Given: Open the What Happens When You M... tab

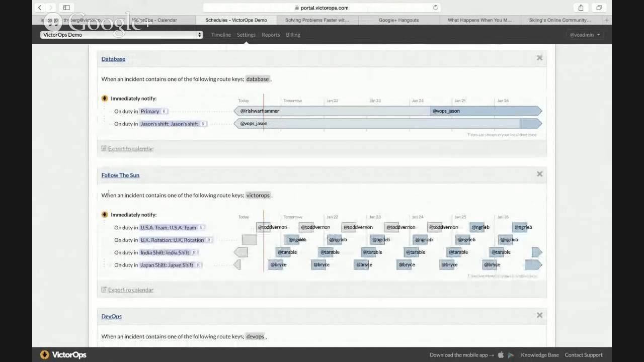Looking at the screenshot, I should [x=479, y=20].
